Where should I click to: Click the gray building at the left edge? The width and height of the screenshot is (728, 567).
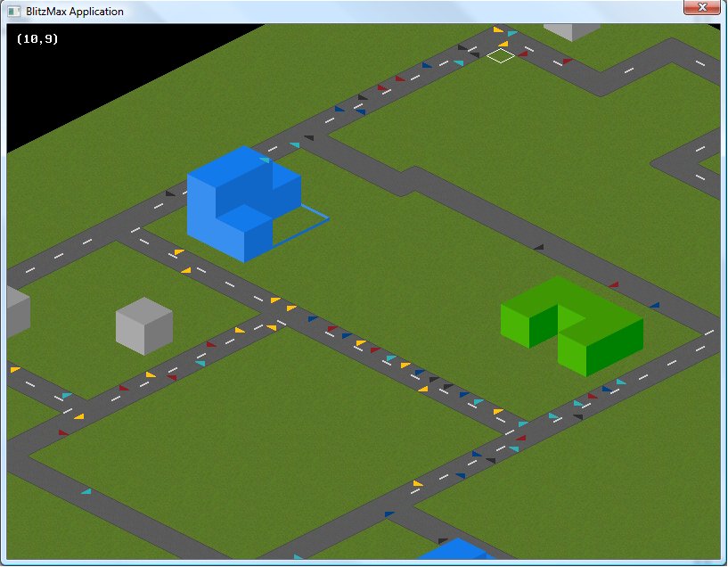pyautogui.click(x=19, y=311)
